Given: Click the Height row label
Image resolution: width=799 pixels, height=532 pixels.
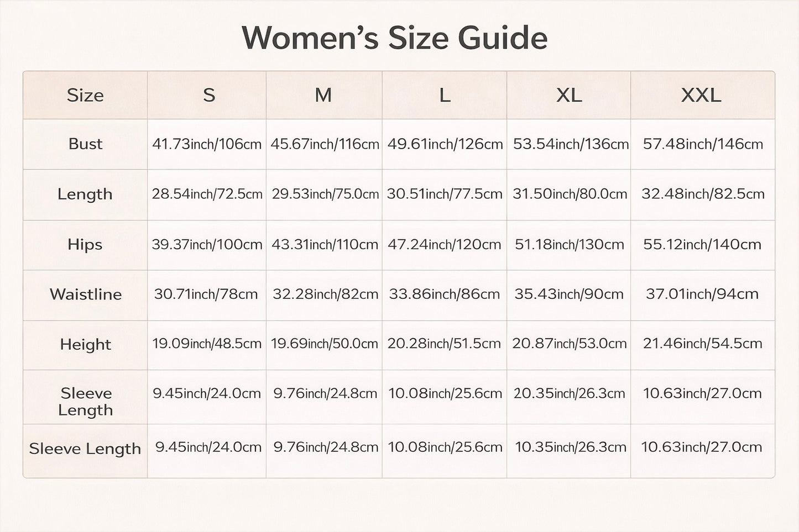Looking at the screenshot, I should coord(85,344).
